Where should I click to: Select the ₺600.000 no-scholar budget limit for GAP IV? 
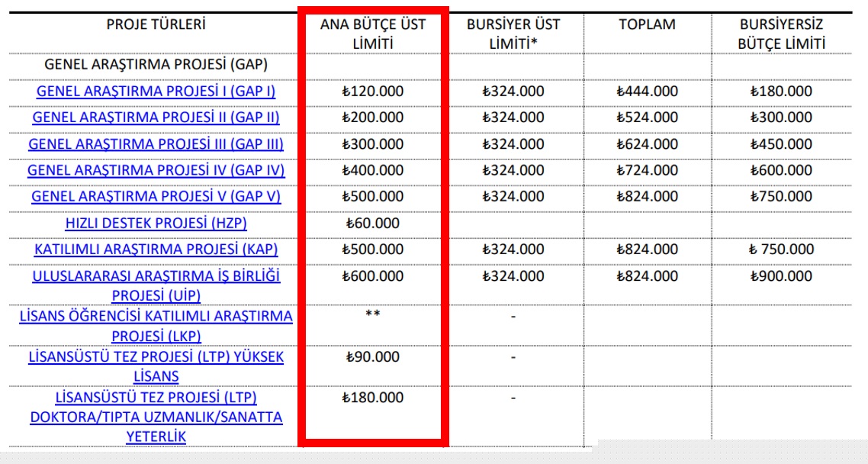pyautogui.click(x=781, y=170)
